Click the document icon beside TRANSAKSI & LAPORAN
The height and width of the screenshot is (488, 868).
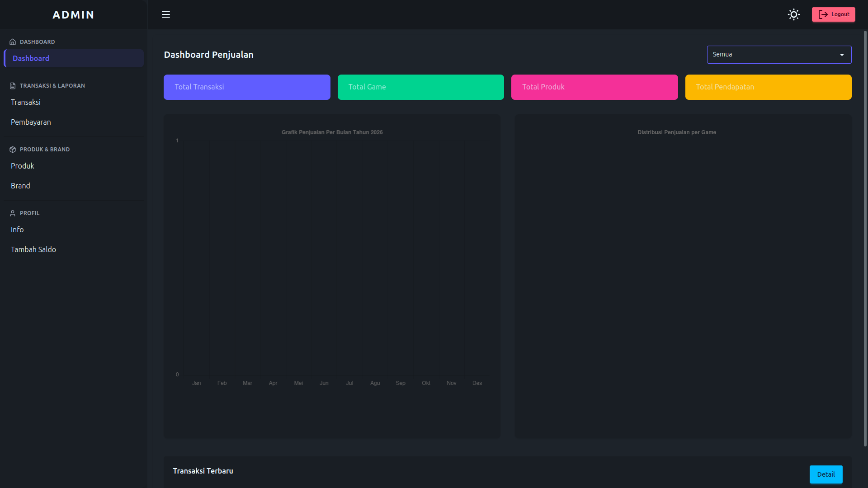click(12, 85)
